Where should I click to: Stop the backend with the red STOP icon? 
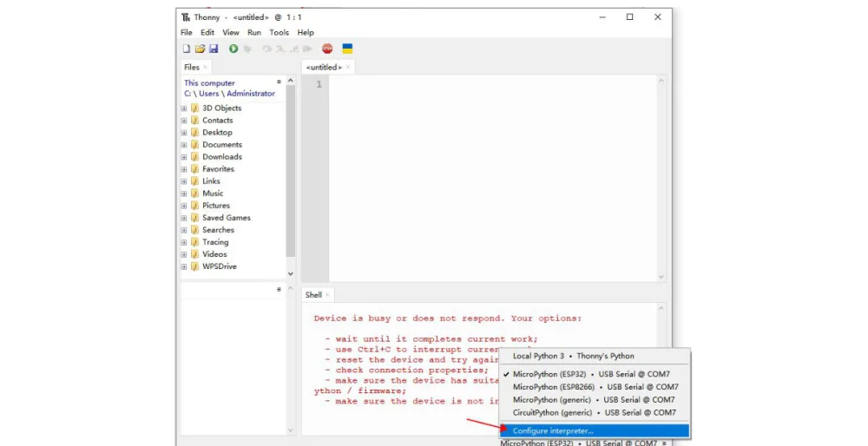(x=328, y=49)
